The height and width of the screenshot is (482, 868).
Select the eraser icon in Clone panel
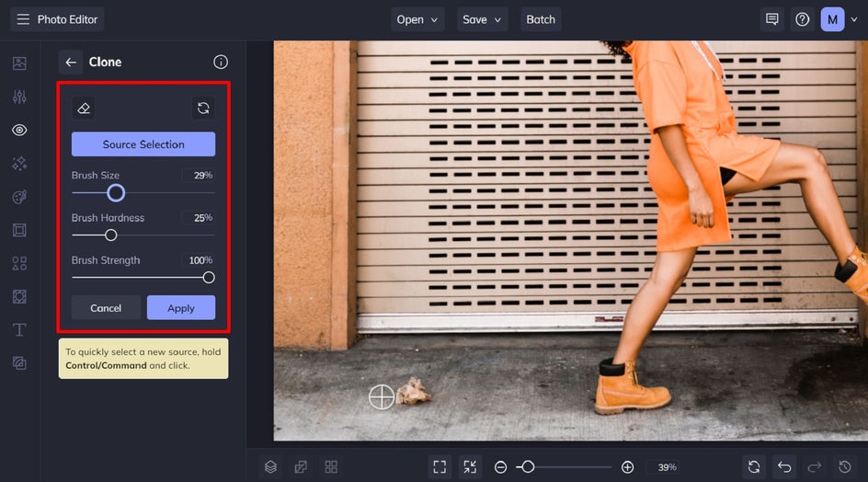pos(84,108)
